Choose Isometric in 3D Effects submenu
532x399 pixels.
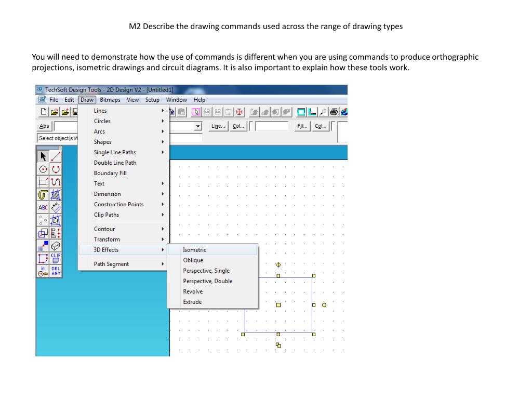tap(212, 250)
